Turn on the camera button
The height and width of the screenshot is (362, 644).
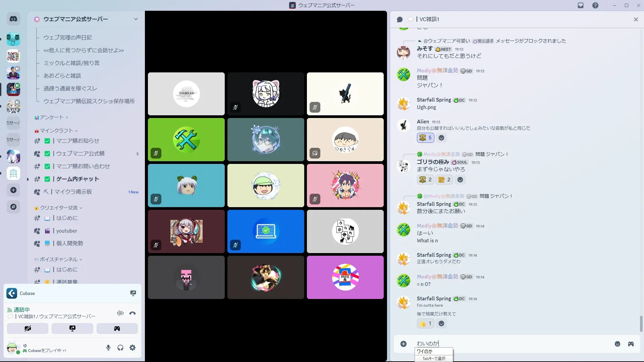click(28, 328)
